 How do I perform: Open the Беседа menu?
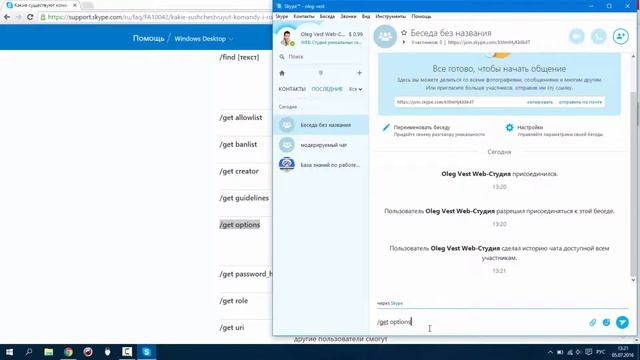(327, 16)
